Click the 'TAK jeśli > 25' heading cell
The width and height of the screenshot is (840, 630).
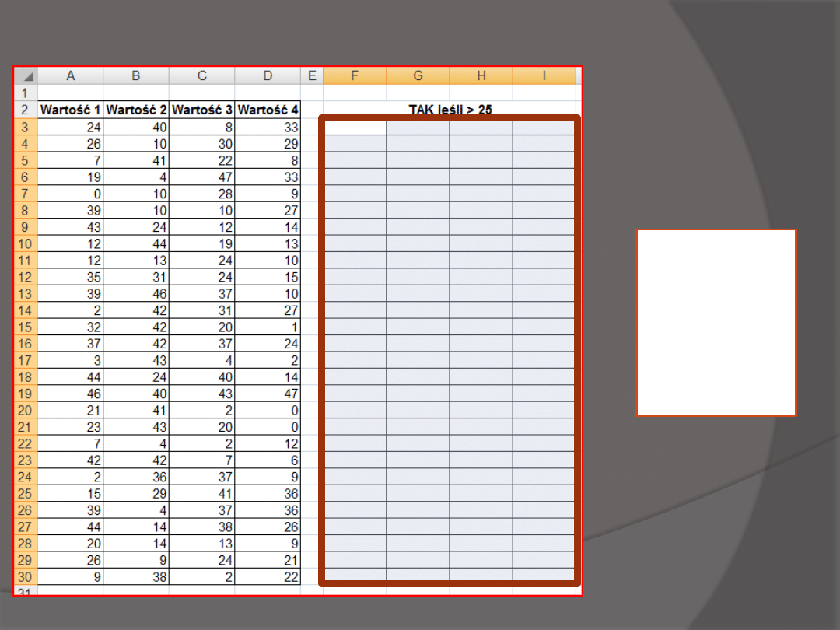[450, 110]
